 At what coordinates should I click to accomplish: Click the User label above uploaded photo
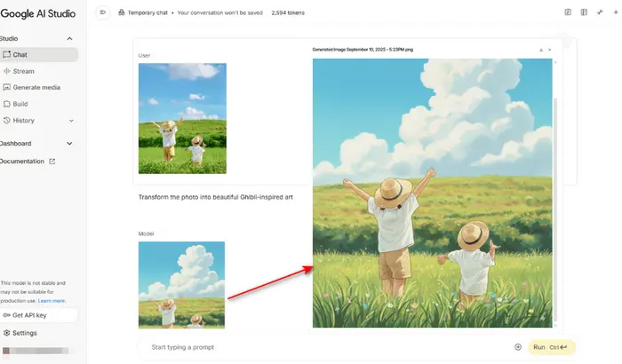144,56
